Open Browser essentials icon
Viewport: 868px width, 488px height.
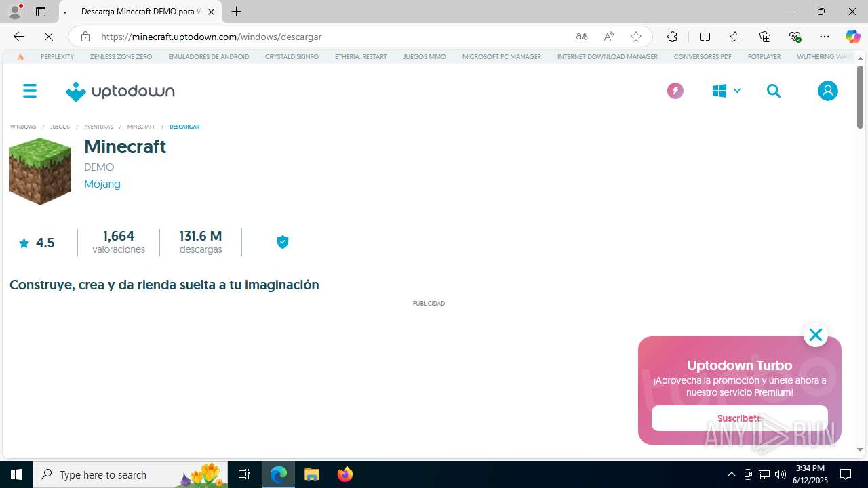tap(795, 37)
